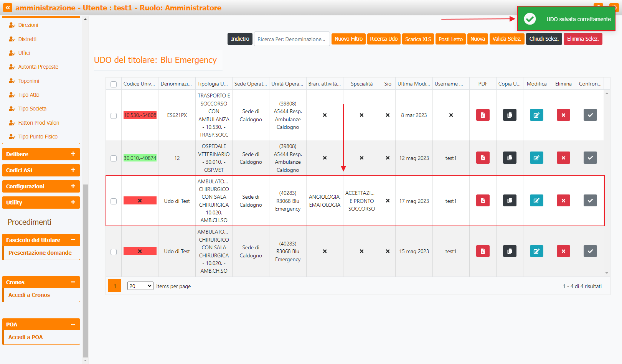Collapse the Cronos section
Viewport: 622px width, 364px height.
coord(41,282)
